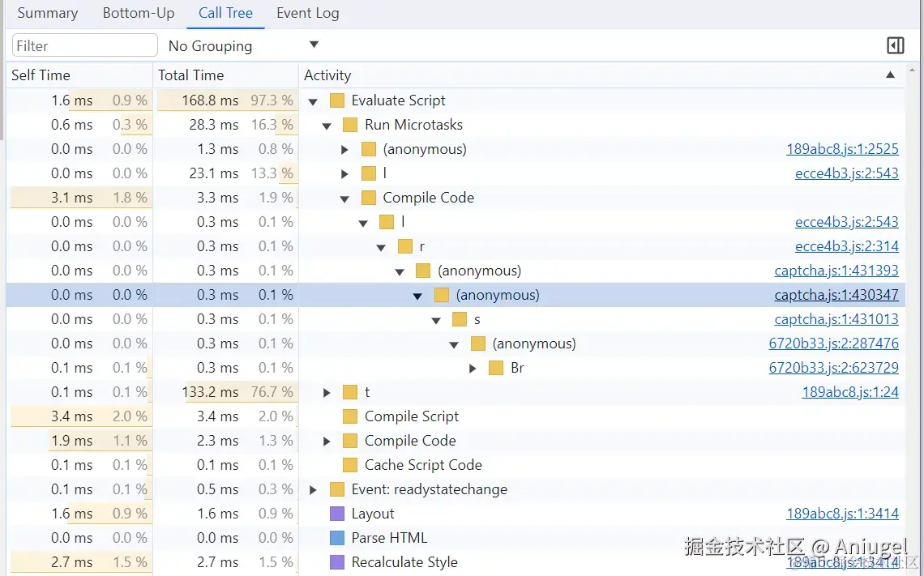Expand the Event: readystatechange row
924x576 pixels.
point(313,489)
